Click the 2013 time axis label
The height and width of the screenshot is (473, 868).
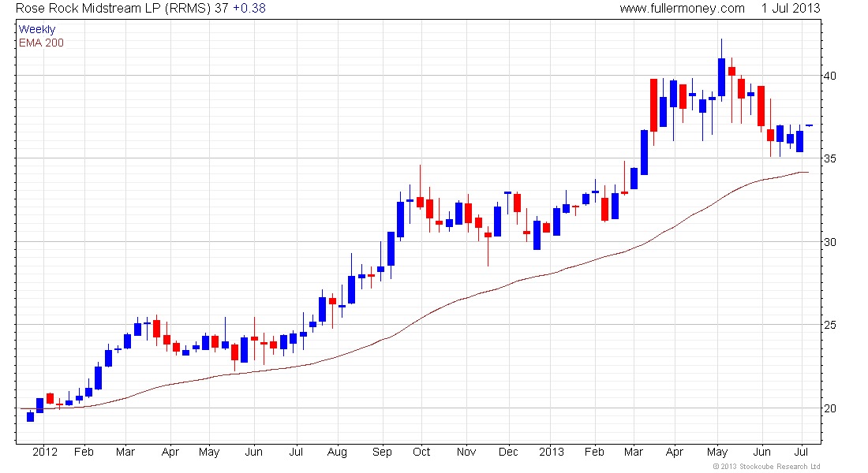pos(551,452)
